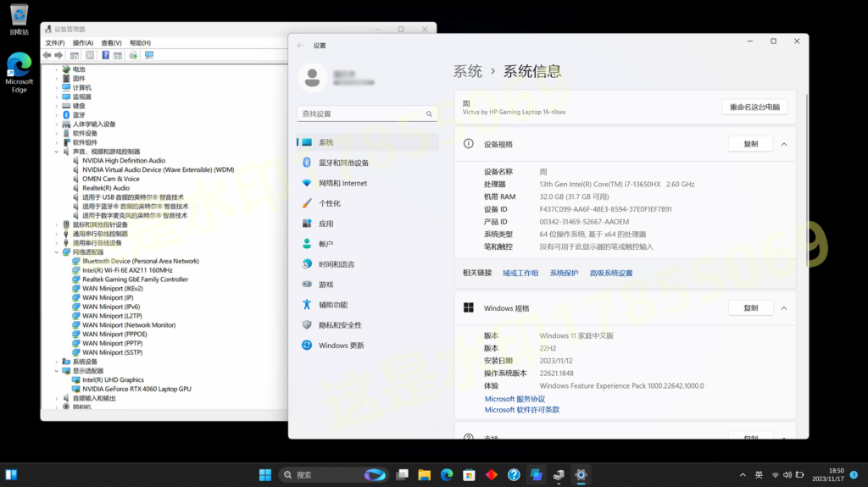The width and height of the screenshot is (868, 487).
Task: Click 重命名这台电脑 button
Action: coord(754,108)
